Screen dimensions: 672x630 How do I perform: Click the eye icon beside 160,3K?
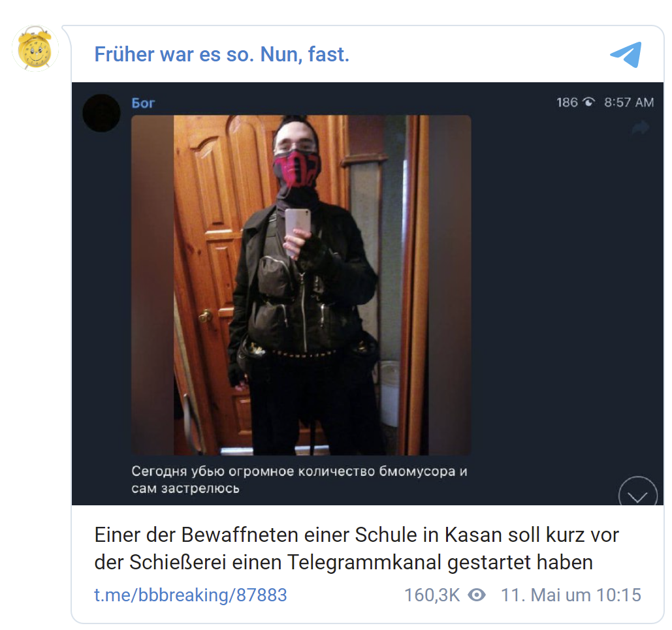point(477,595)
